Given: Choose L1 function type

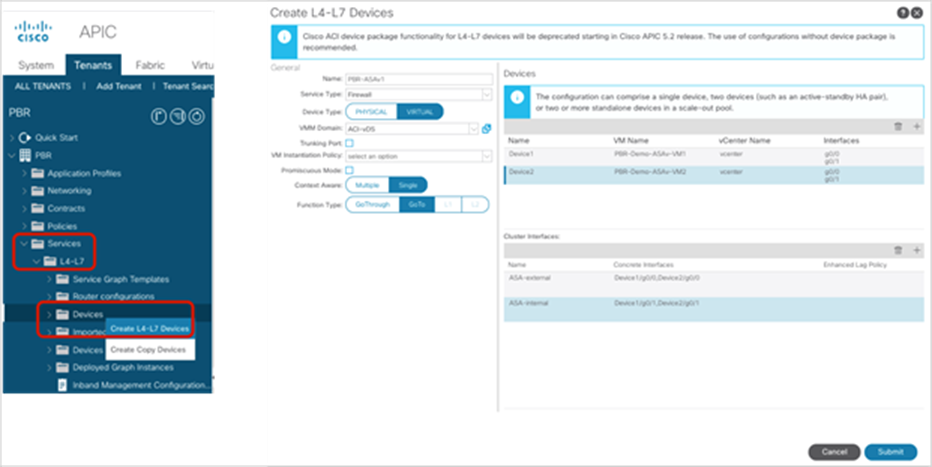Looking at the screenshot, I should [448, 204].
